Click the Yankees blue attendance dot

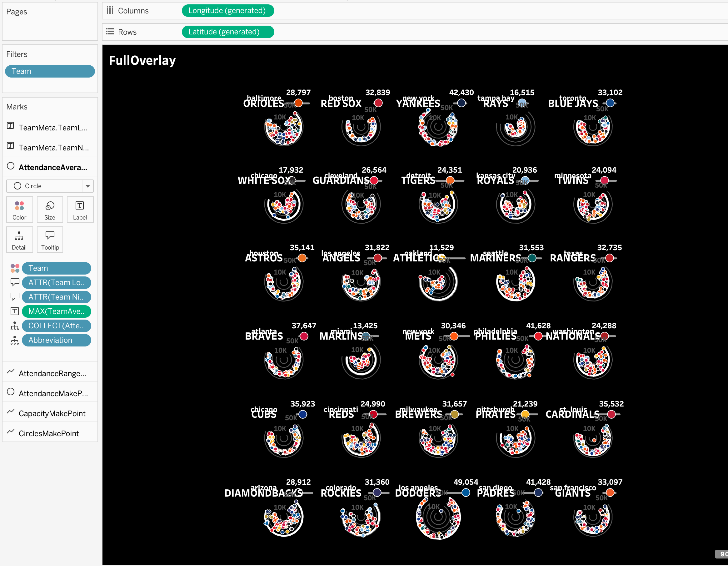point(461,103)
